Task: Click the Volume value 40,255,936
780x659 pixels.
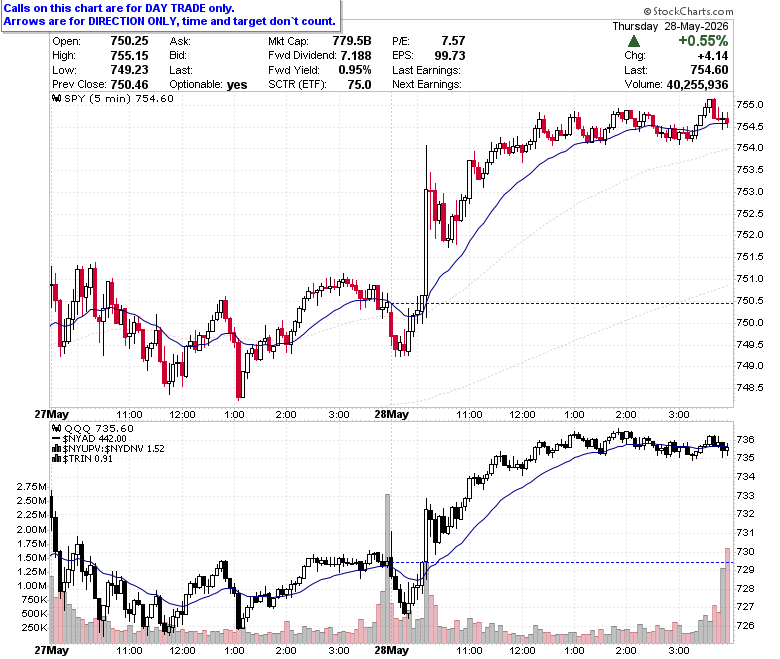Action: tap(697, 85)
